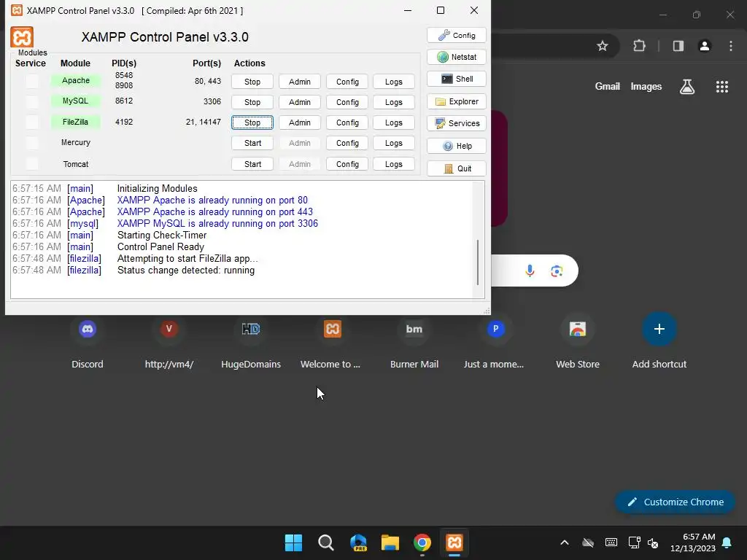Open Apache Config options
Screen dimensions: 747x560
[x=347, y=82]
